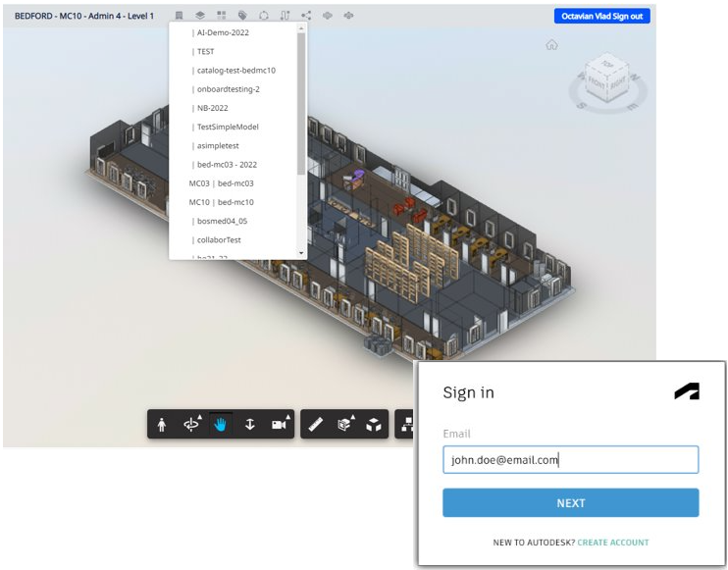Viewport: 728px width, 570px height.
Task: Click the share nodes icon in top toolbar
Action: click(306, 16)
